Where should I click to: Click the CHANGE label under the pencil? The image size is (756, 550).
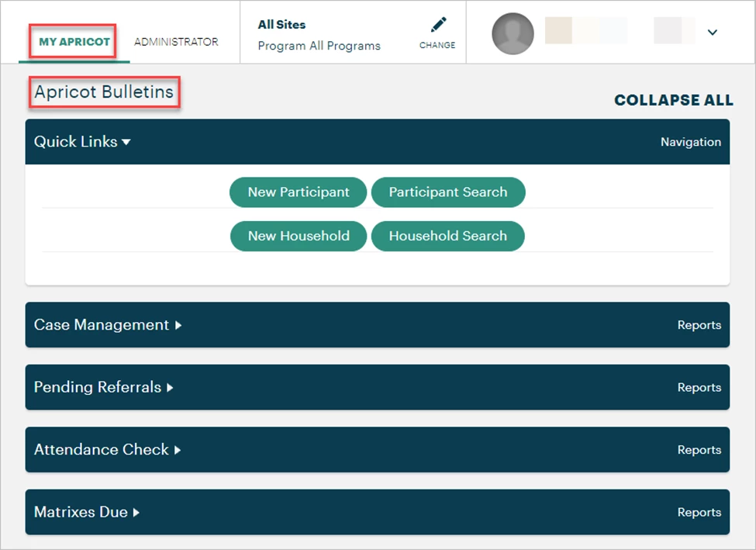click(437, 45)
